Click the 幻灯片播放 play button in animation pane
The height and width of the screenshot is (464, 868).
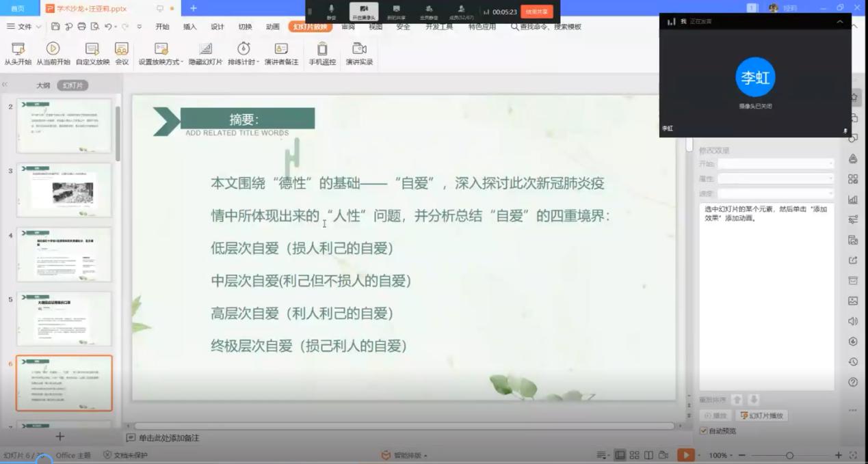[x=763, y=415]
